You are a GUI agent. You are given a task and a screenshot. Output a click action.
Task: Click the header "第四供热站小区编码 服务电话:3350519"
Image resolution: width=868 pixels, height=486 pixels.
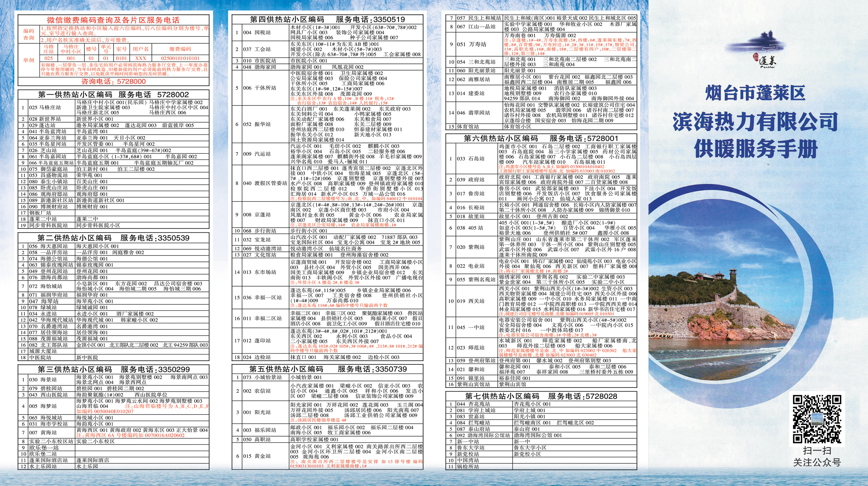[x=328, y=19]
